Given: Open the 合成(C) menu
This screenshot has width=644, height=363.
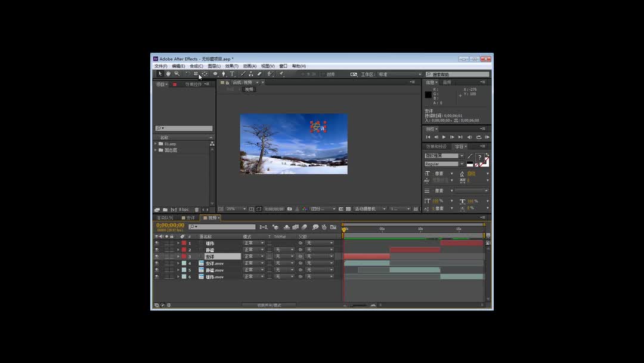Looking at the screenshot, I should coord(196,66).
